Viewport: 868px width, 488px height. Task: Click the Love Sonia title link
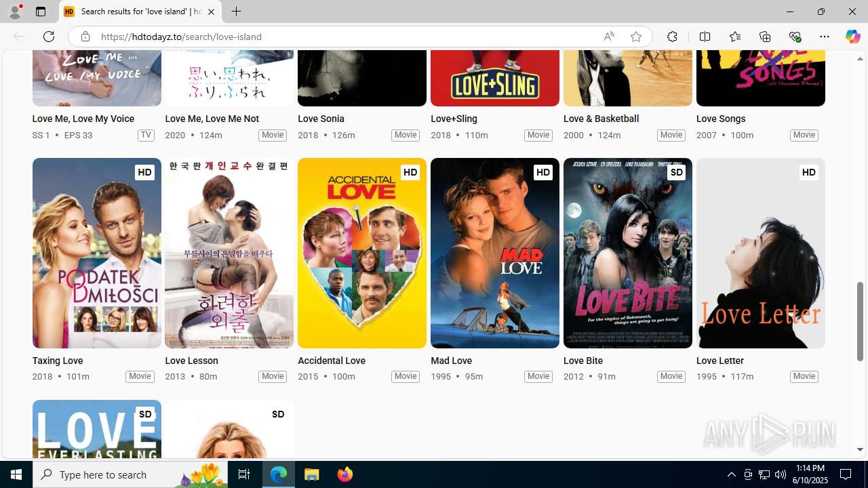pyautogui.click(x=321, y=119)
